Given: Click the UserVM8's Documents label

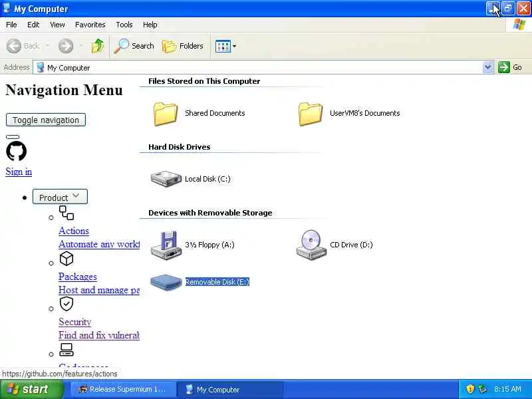Looking at the screenshot, I should click(x=364, y=113).
